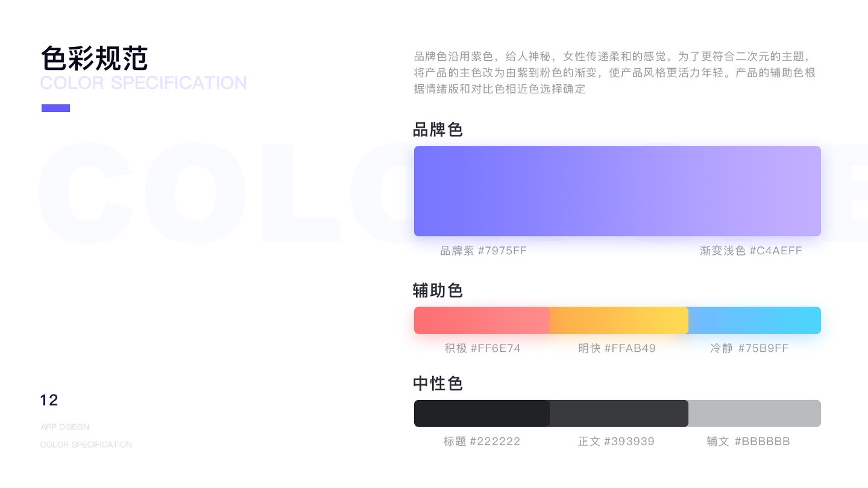The image size is (868, 488).
Task: Click the dark 标题 neutral swatch
Action: pyautogui.click(x=482, y=413)
